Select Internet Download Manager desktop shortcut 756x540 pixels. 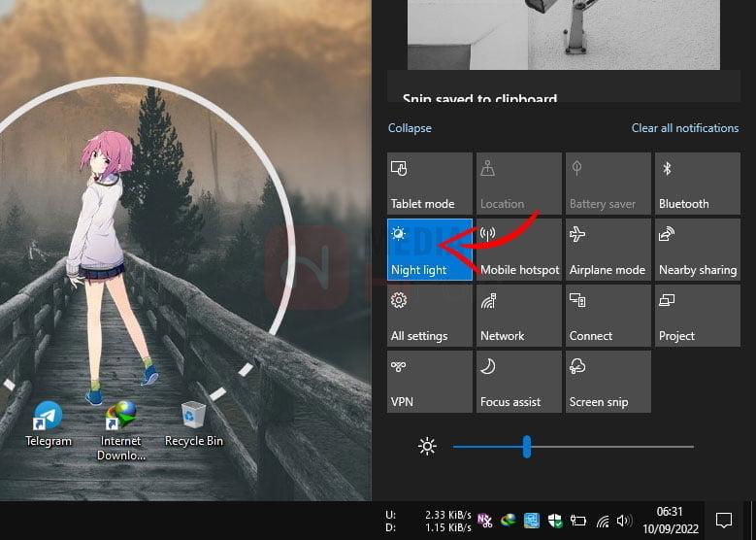tap(121, 430)
